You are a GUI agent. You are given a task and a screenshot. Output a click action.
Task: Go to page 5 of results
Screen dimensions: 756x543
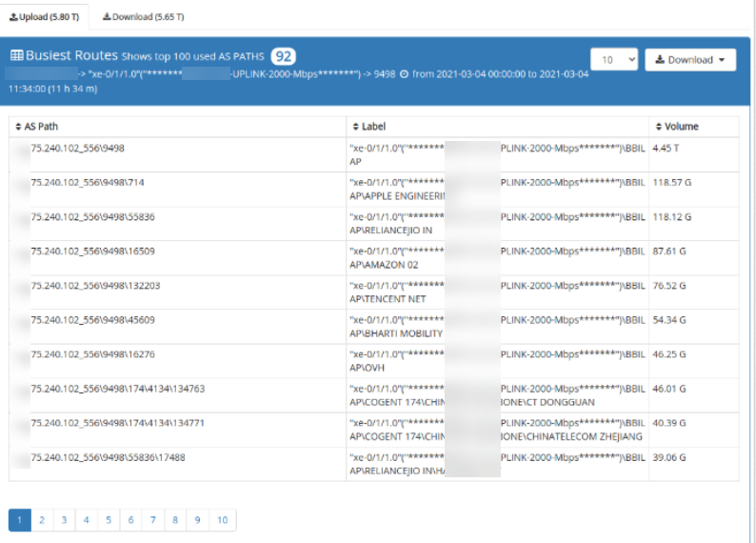point(109,520)
